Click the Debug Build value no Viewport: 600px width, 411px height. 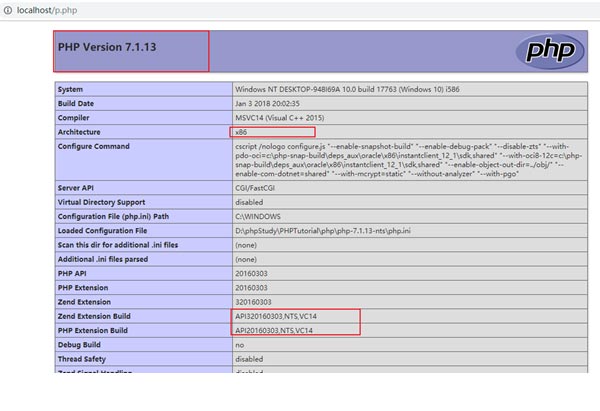click(x=239, y=343)
